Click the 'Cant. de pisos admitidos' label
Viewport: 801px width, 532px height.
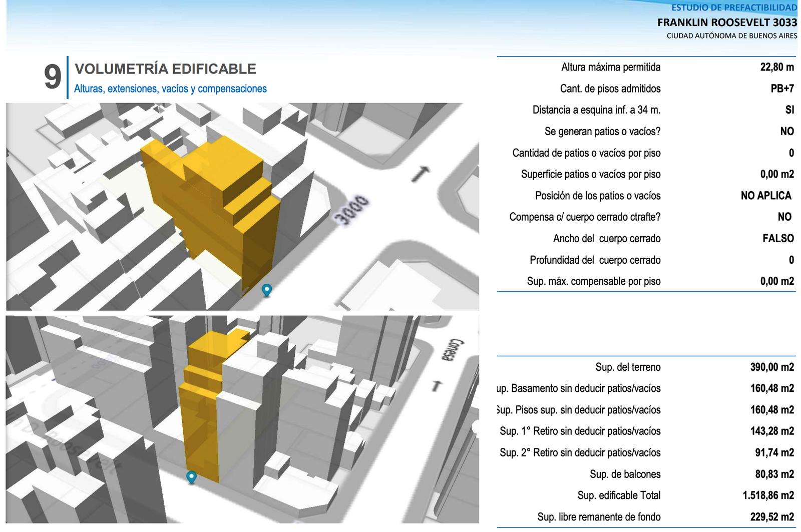tap(610, 89)
